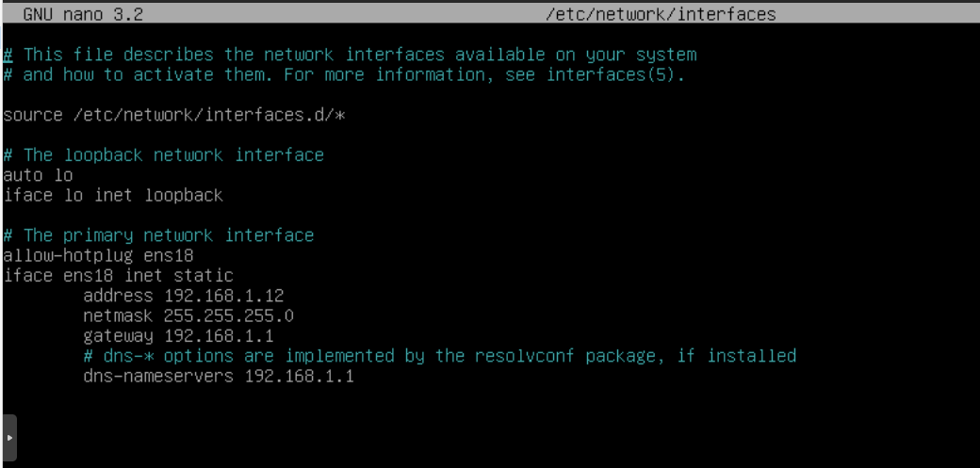This screenshot has width=980, height=468.
Task: Expand the side panel arrow handle
Action: tap(9, 438)
